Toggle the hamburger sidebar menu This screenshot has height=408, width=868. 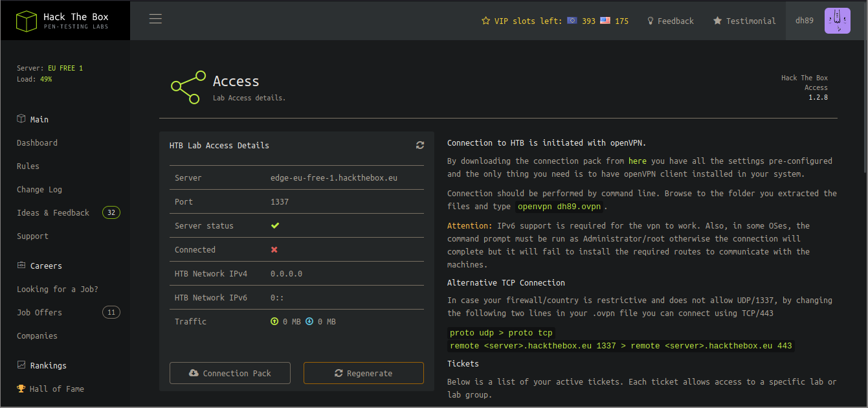click(155, 19)
